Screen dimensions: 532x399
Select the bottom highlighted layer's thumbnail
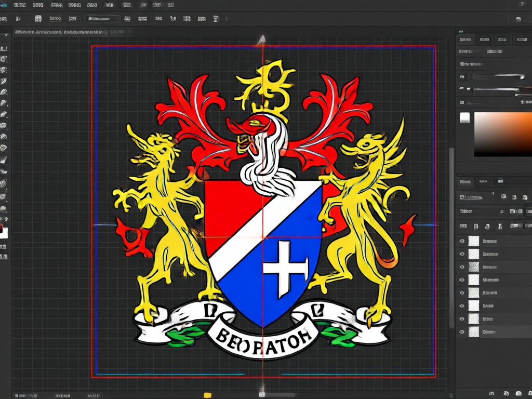coord(474,332)
